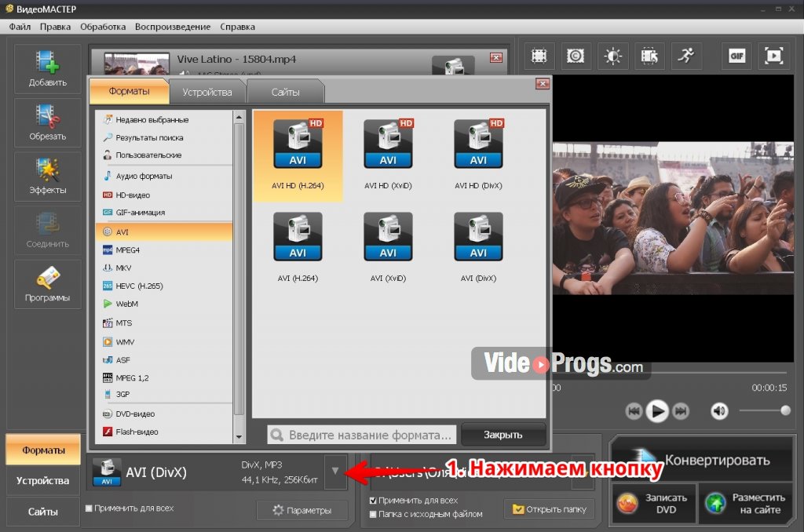Click the Добавить (add video) button
Viewport: 804px width, 532px height.
(48, 69)
